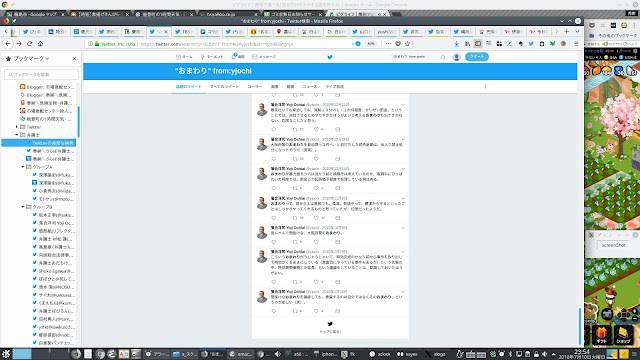Viewport: 640px width, 360px height.
Task: Click the Twitter bird logo in page header
Action: click(330, 57)
